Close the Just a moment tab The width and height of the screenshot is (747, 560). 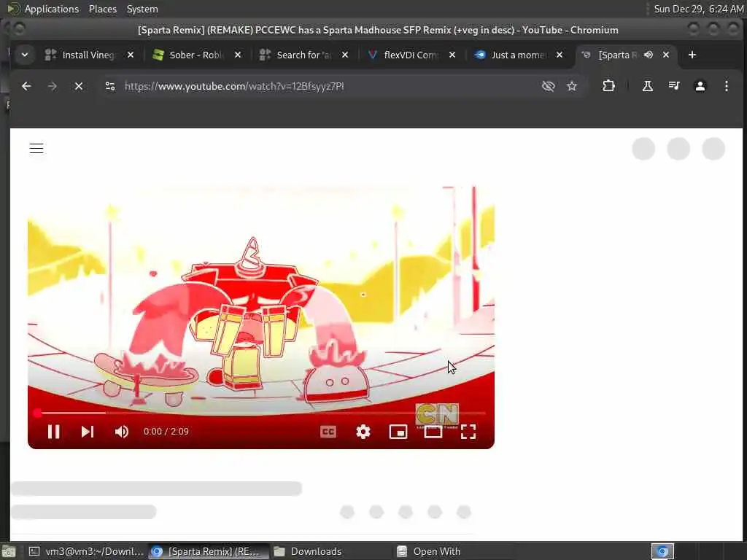click(x=560, y=55)
